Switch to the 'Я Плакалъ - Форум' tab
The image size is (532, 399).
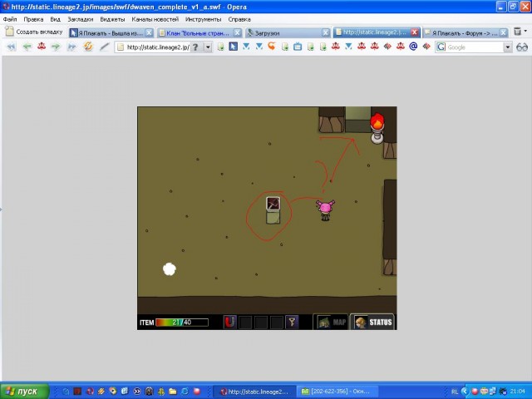point(465,32)
